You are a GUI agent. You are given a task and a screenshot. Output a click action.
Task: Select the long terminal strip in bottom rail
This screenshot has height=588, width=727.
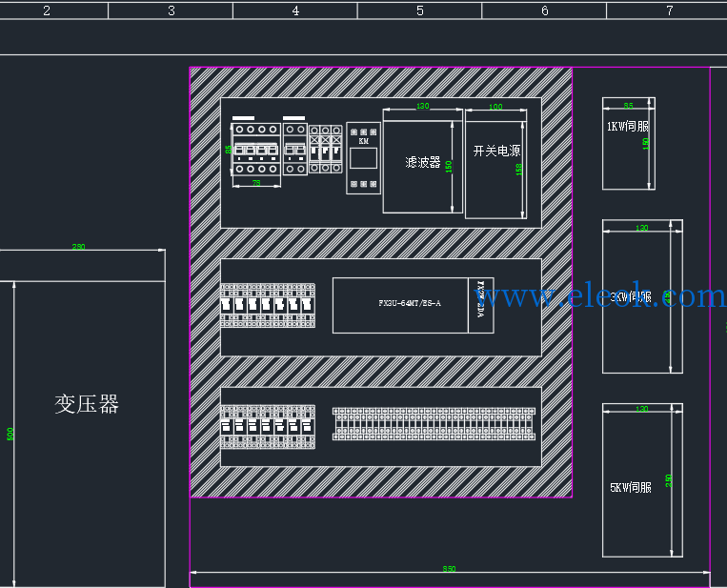coord(434,424)
